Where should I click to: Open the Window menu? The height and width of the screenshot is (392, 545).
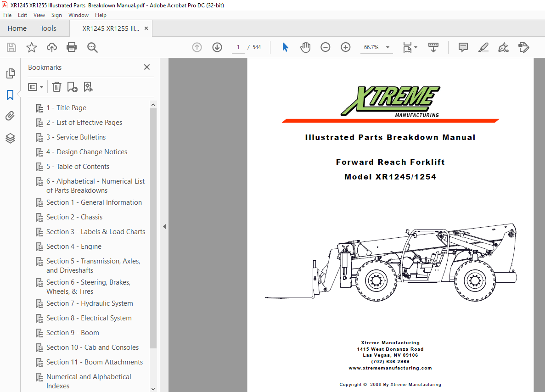(78, 15)
